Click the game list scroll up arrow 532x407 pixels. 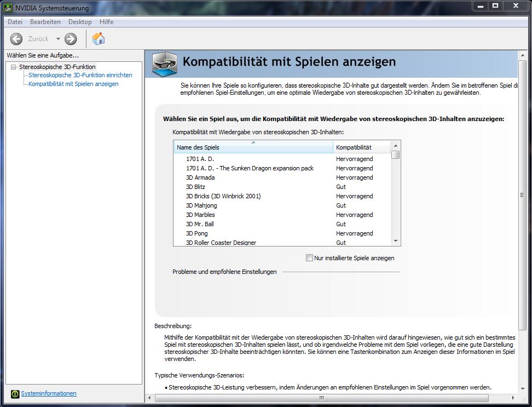coord(396,146)
